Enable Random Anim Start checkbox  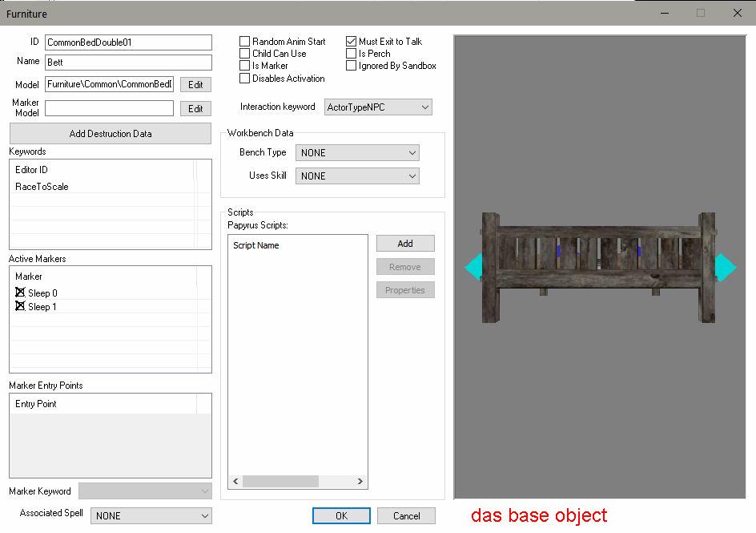click(245, 42)
